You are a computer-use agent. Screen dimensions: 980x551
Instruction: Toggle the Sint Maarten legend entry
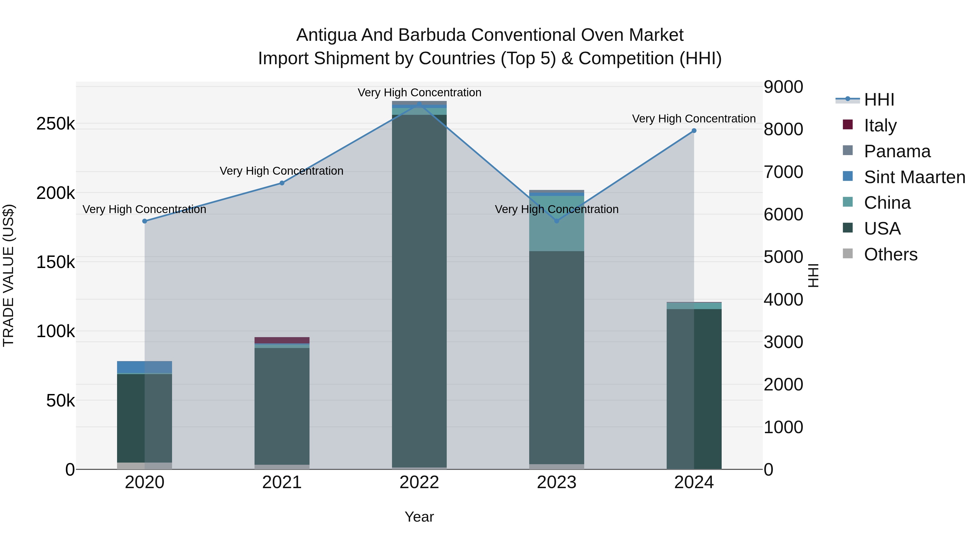pyautogui.click(x=904, y=177)
